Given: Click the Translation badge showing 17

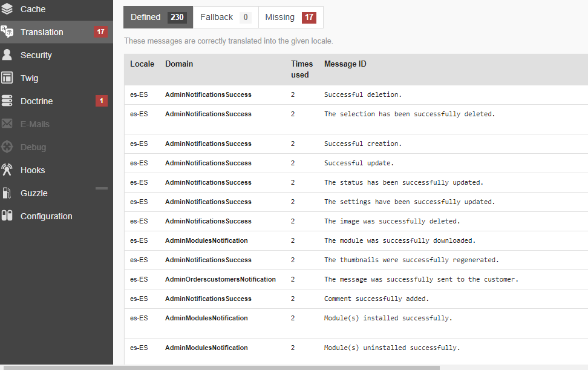Looking at the screenshot, I should point(100,32).
